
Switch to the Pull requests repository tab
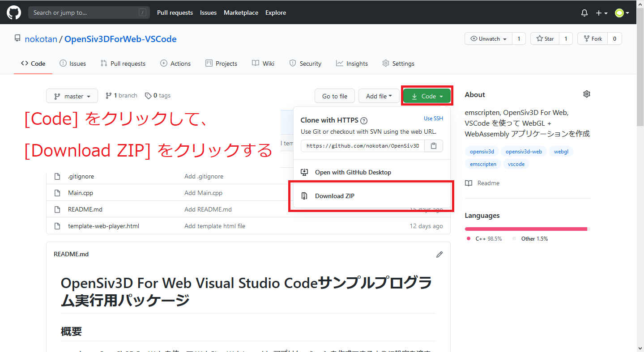pos(123,64)
